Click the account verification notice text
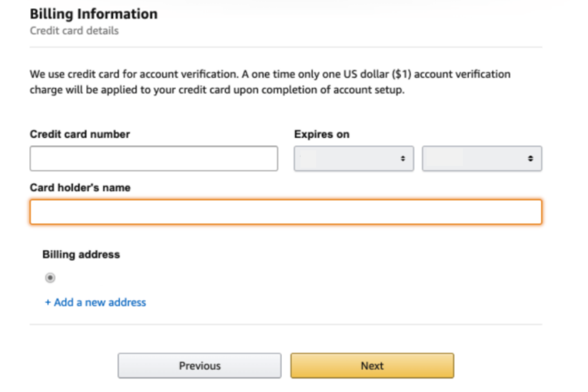This screenshot has height=392, width=588. point(270,80)
